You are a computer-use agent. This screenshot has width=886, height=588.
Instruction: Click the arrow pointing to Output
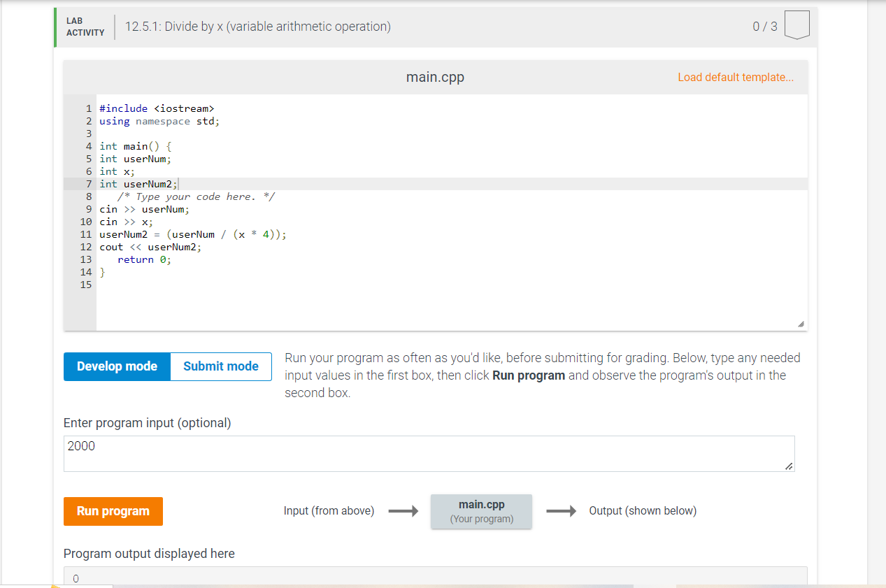[x=562, y=511]
